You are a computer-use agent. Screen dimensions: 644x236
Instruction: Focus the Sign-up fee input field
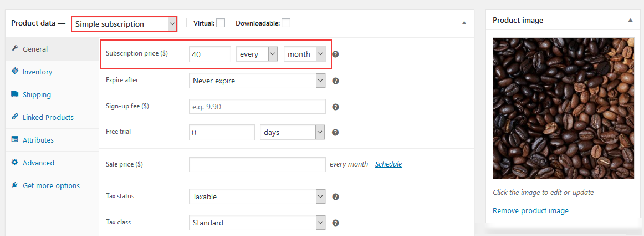tap(257, 107)
